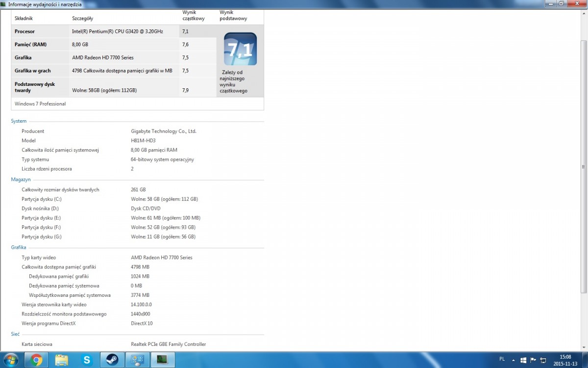Click dedicated graphics memory '1024 MB'
This screenshot has height=368, width=588.
coord(140,276)
